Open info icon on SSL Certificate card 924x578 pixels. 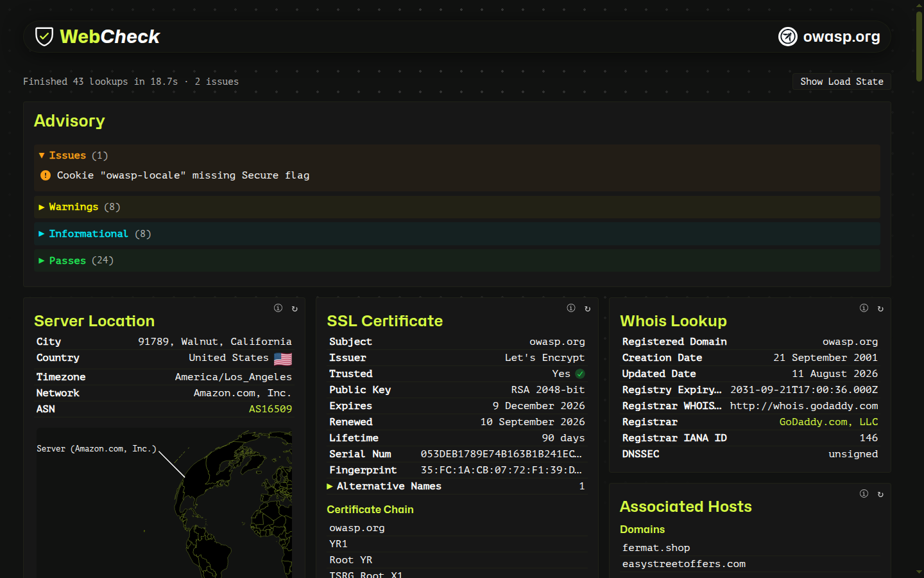(570, 308)
